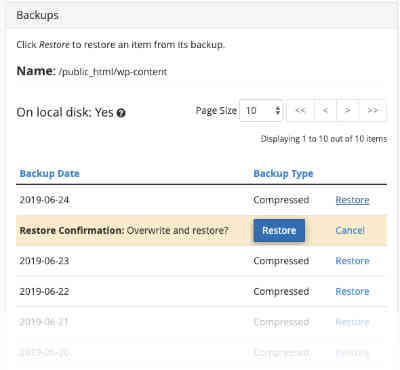Click Restore link for 2019-06-21 backup
Screen dimensions: 400x370
coord(352,322)
